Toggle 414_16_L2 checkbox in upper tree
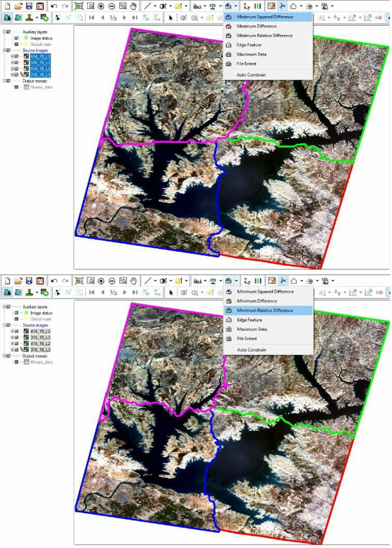The width and height of the screenshot is (392, 548). [x=16, y=68]
